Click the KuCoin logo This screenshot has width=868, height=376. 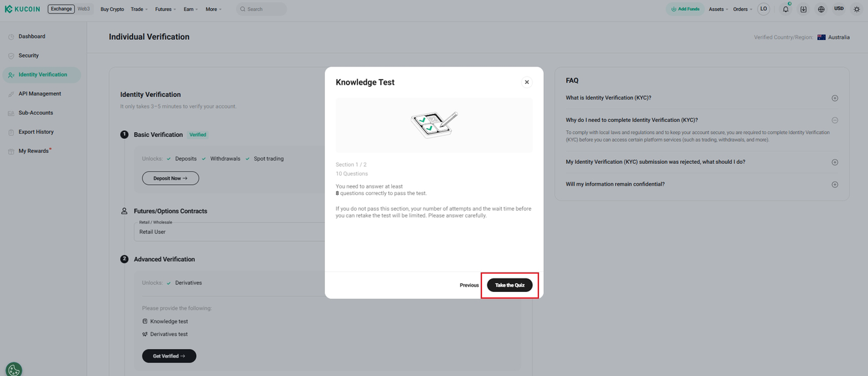pyautogui.click(x=24, y=9)
